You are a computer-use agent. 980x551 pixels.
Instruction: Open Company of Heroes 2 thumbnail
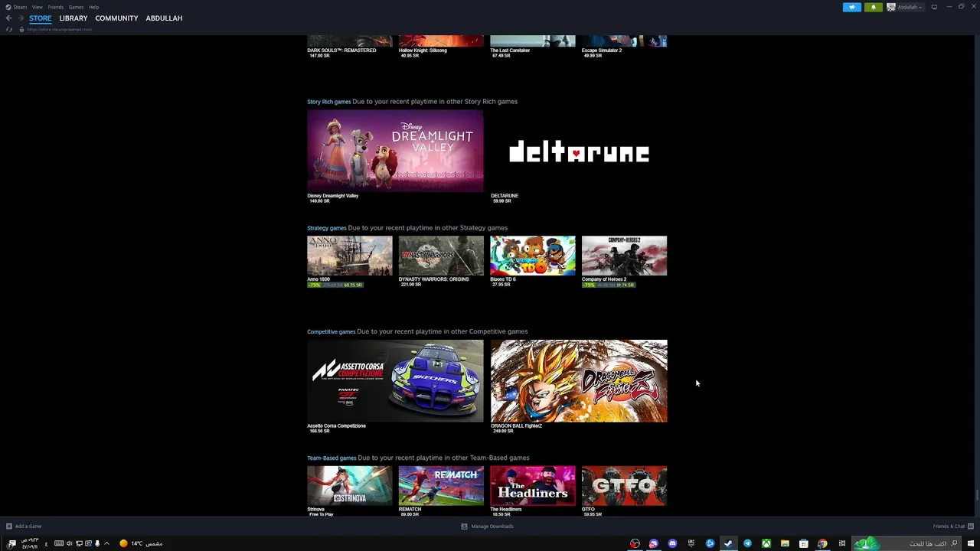pos(624,256)
